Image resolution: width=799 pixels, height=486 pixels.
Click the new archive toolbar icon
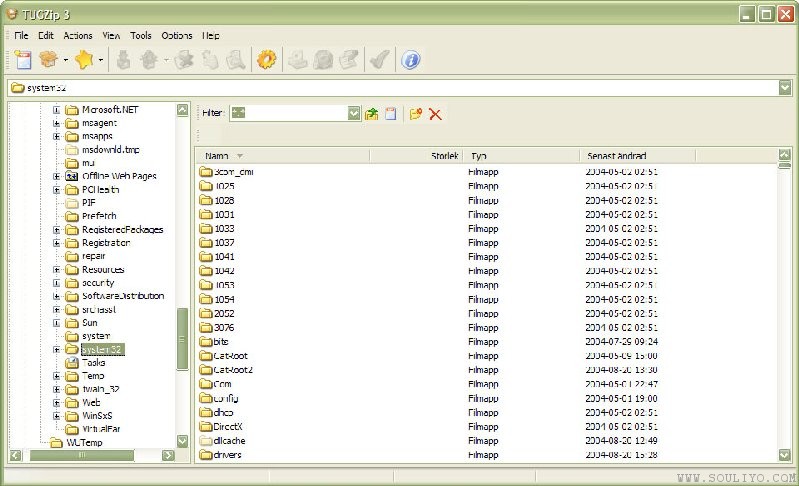click(23, 60)
